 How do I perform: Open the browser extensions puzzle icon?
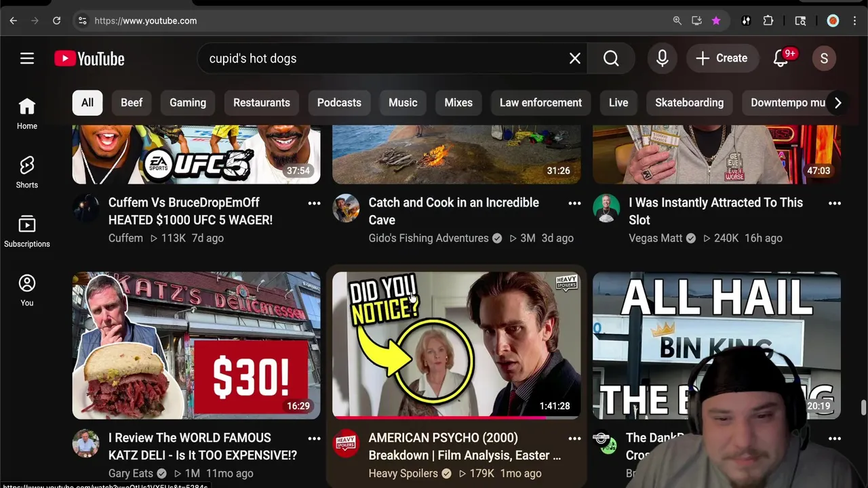pos(768,21)
